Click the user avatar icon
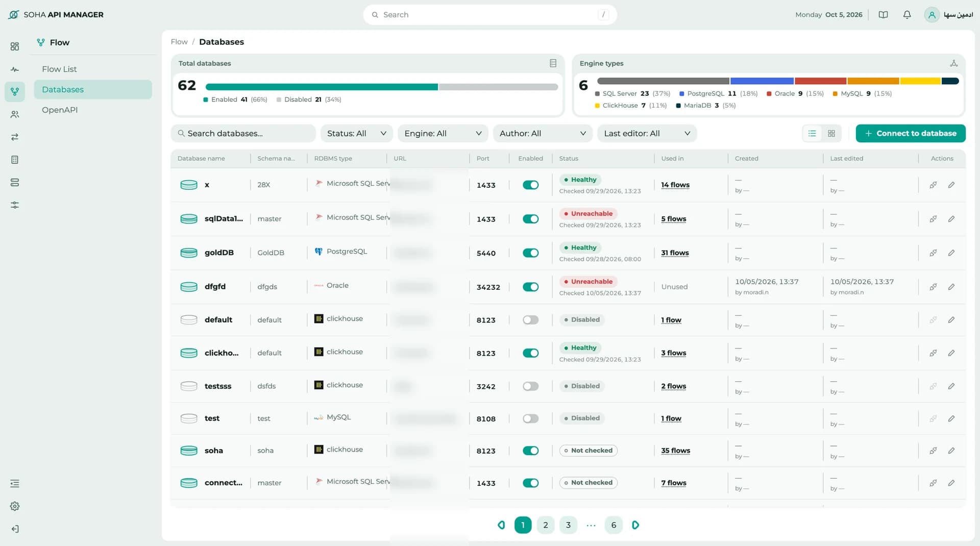The image size is (980, 546). pos(932,15)
